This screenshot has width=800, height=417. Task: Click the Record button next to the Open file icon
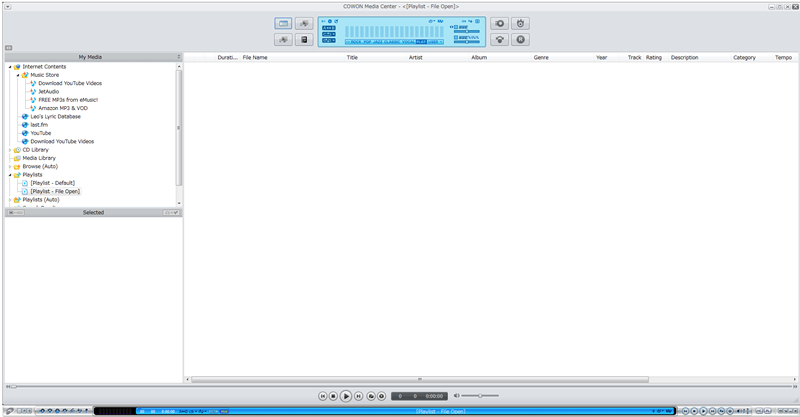click(x=381, y=396)
